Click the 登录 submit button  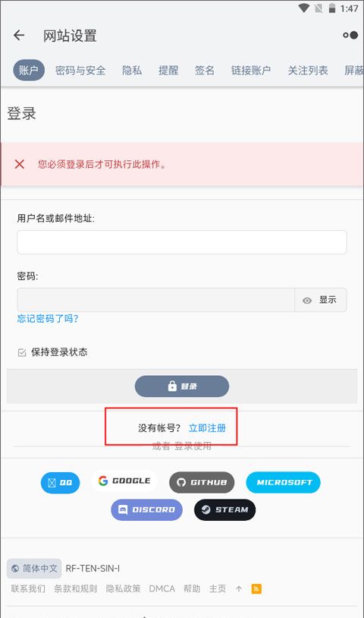182,386
